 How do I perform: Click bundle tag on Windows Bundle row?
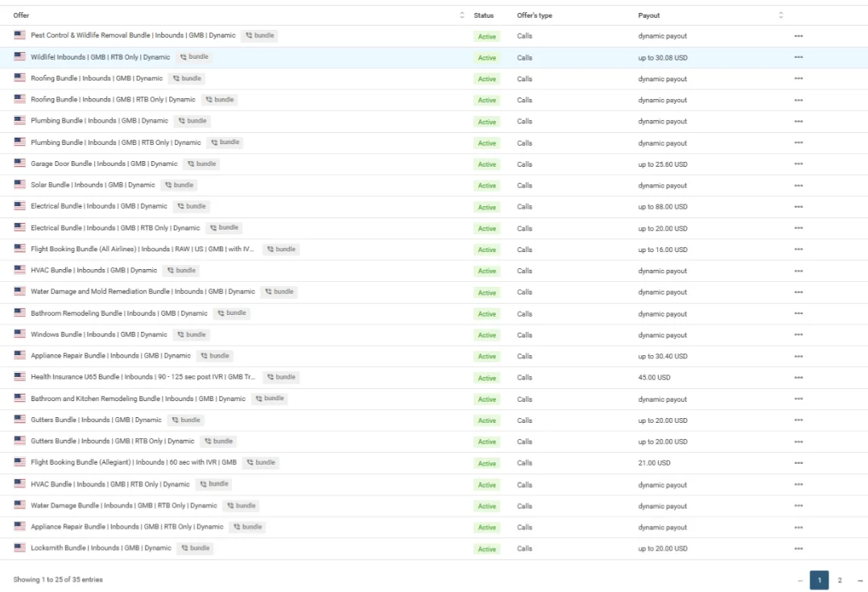click(192, 334)
